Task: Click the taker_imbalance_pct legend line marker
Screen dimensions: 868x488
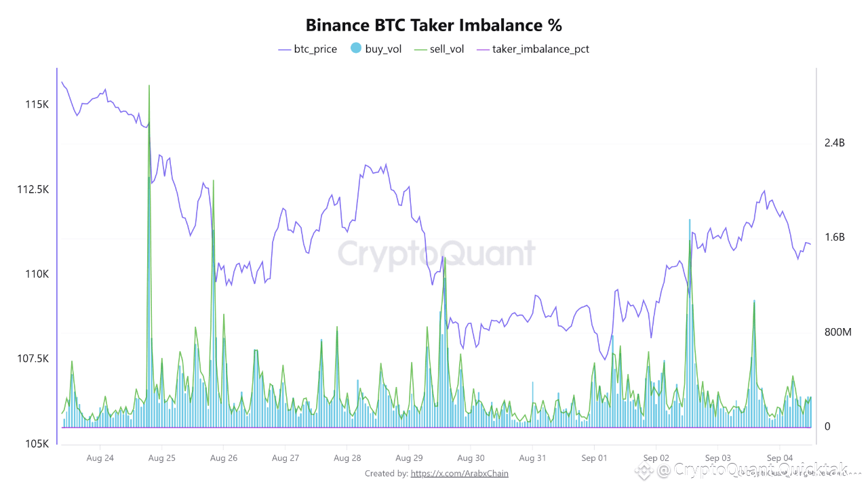Action: click(x=482, y=49)
